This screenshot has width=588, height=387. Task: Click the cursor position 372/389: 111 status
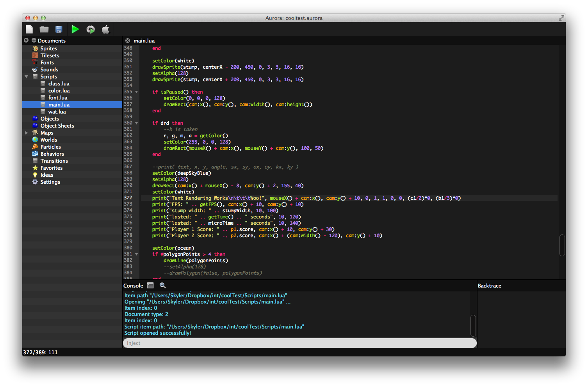click(x=40, y=352)
